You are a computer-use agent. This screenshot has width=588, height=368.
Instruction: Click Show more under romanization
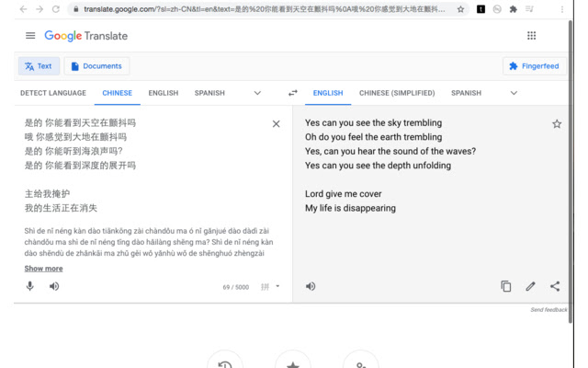pos(43,269)
